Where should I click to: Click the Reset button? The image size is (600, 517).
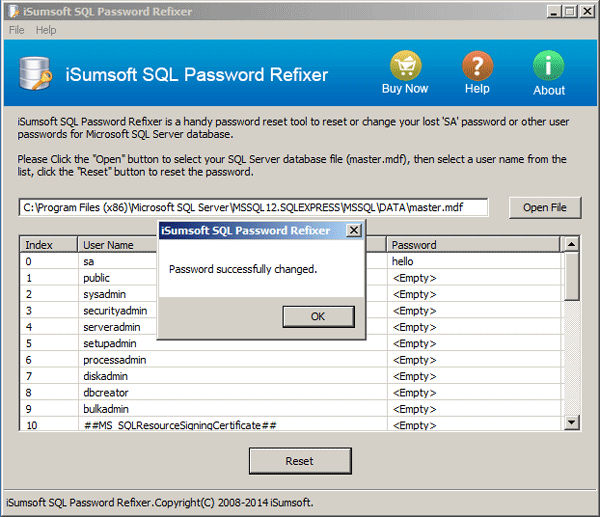point(300,461)
